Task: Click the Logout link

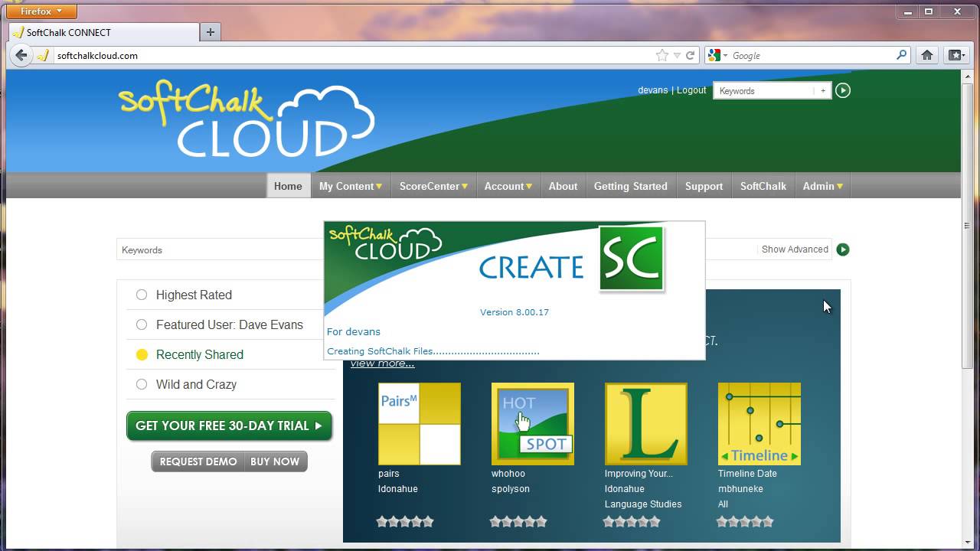Action: pos(691,90)
